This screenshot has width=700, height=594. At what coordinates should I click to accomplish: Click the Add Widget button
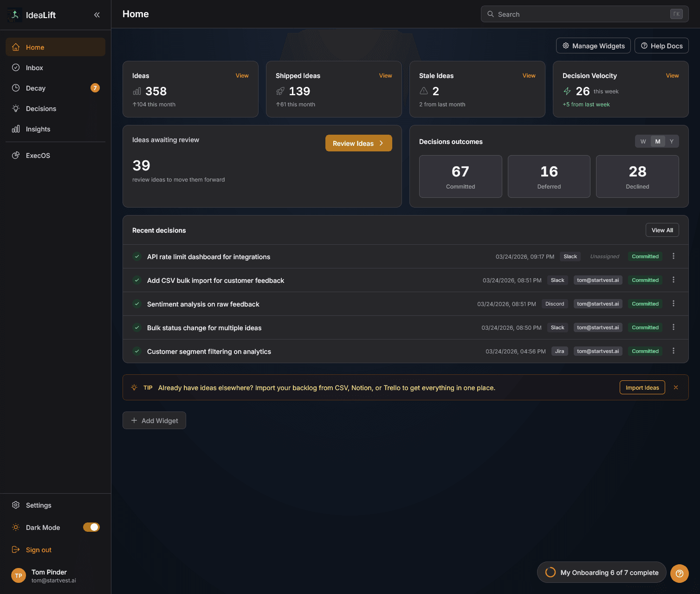(x=154, y=420)
